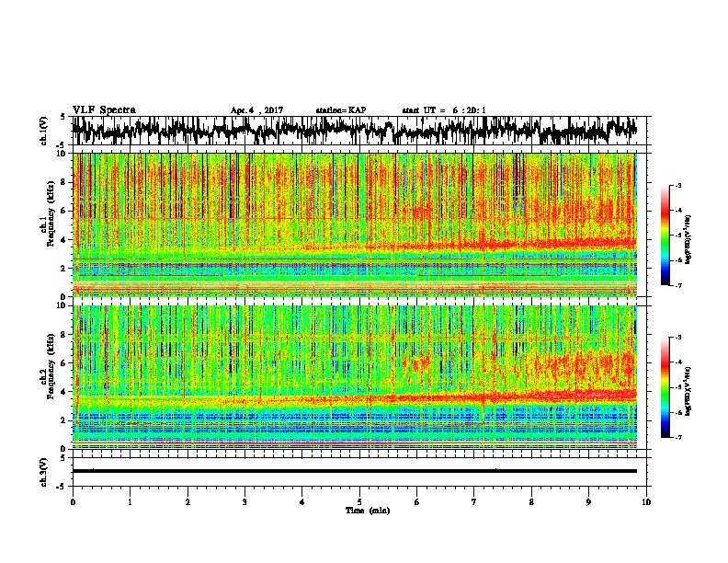
Task: Click the ch.1 black voltage waveform trace
Action: 354,131
